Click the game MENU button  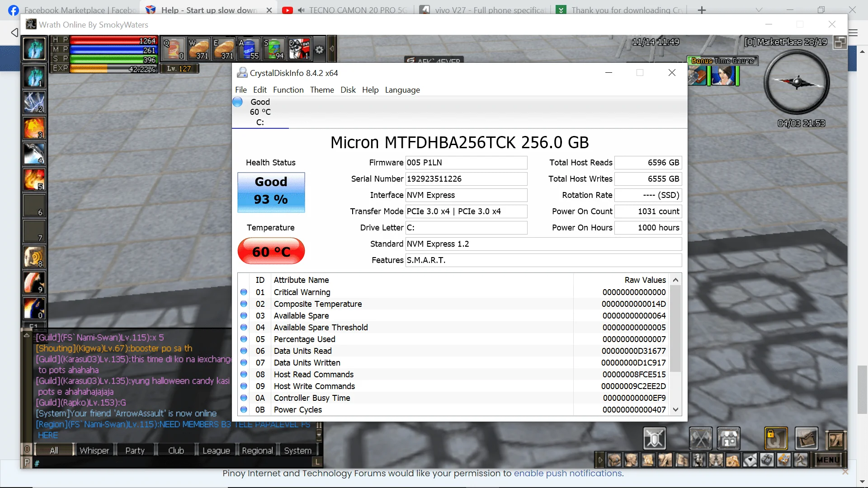pos(828,460)
